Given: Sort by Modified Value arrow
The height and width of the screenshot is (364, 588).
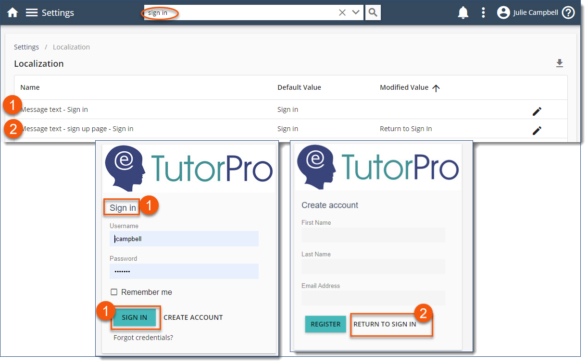Looking at the screenshot, I should (x=436, y=88).
